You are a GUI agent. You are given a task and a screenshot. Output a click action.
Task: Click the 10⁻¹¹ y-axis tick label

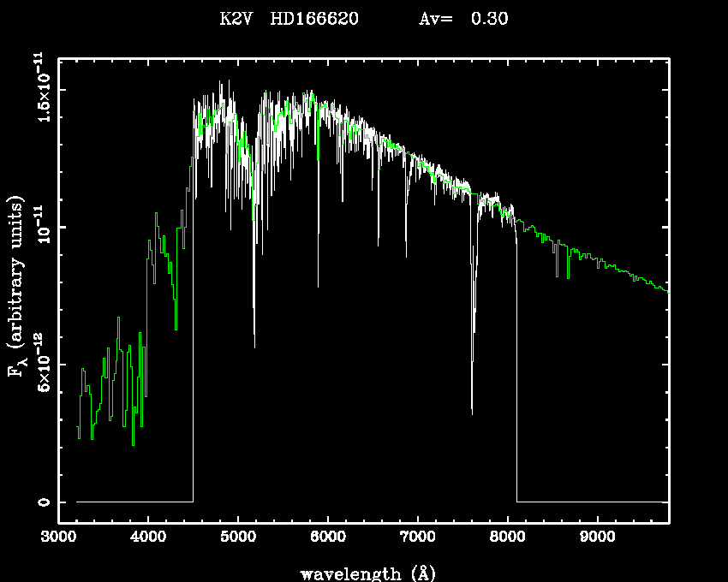point(41,228)
